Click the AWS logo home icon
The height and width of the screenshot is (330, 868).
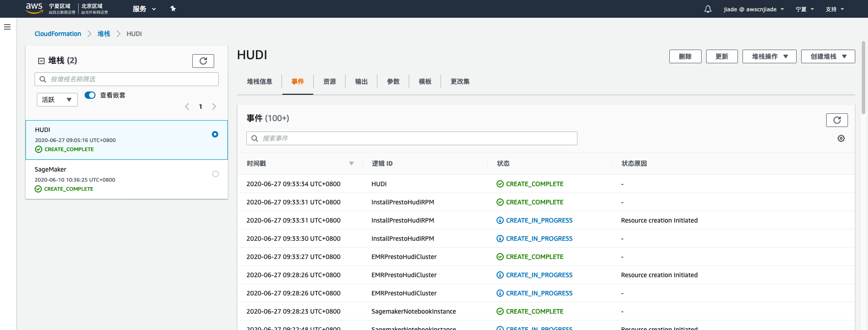34,8
